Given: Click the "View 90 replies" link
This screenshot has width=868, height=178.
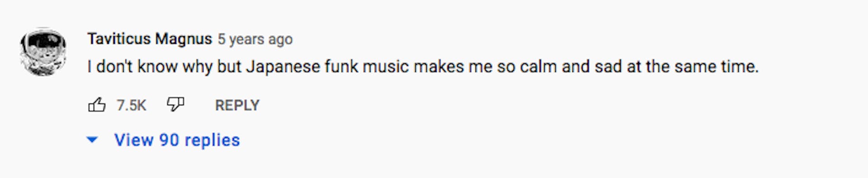Looking at the screenshot, I should [177, 140].
